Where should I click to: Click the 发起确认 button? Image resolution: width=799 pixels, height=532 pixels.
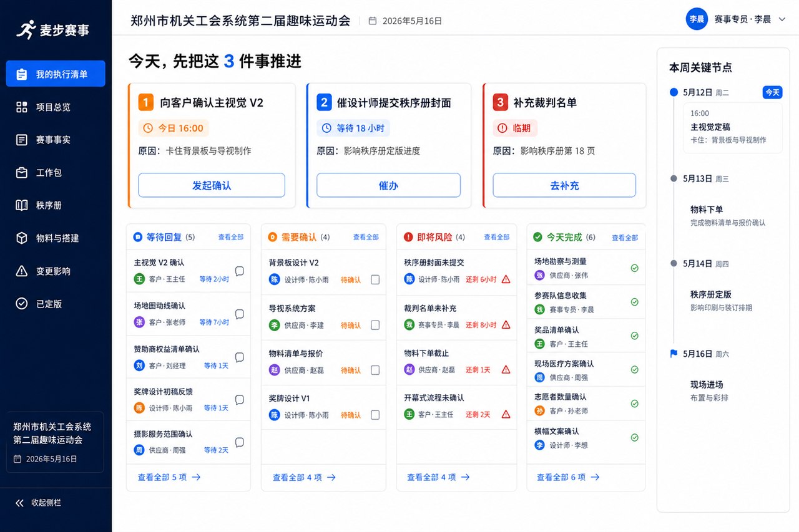[212, 185]
